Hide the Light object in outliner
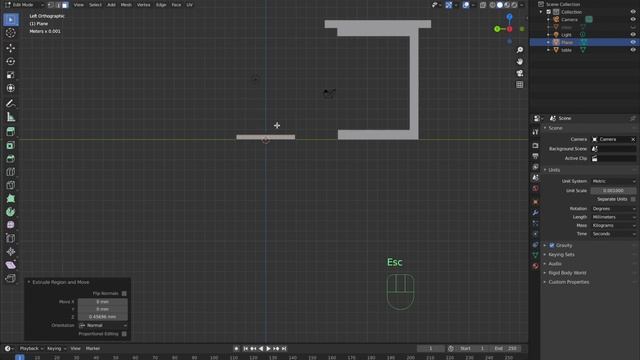This screenshot has height=360, width=640. [x=633, y=35]
